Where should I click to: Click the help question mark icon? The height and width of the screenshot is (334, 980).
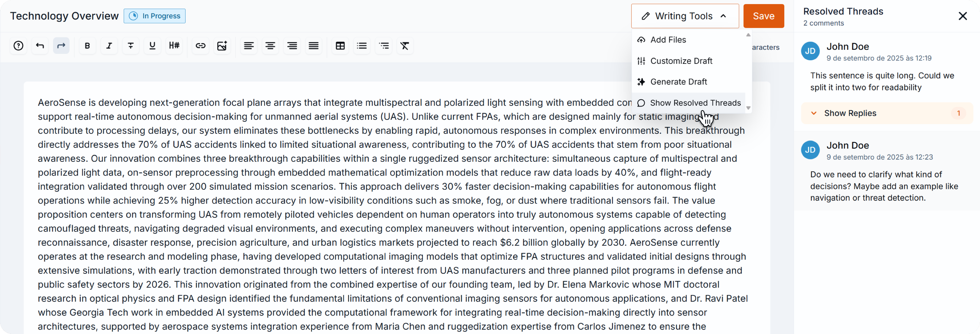pos(18,46)
